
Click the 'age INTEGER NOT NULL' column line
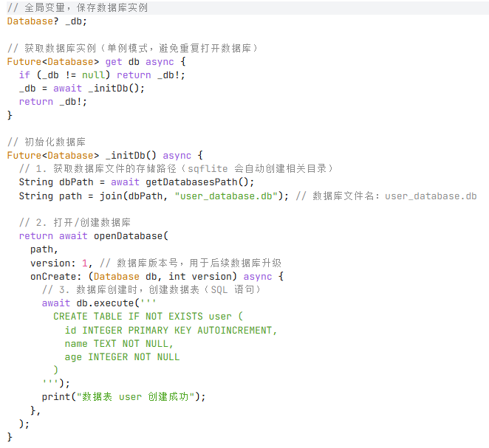[122, 356]
